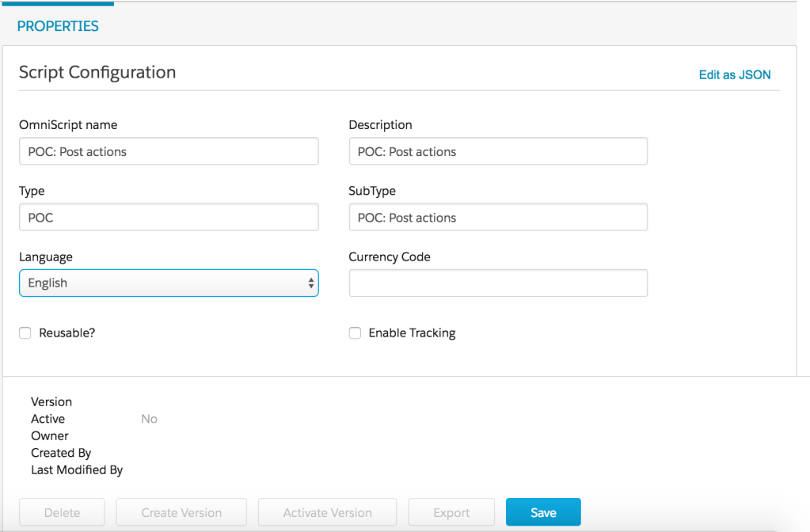The width and height of the screenshot is (810, 532).
Task: Click the Active status value "No"
Action: pyautogui.click(x=149, y=419)
